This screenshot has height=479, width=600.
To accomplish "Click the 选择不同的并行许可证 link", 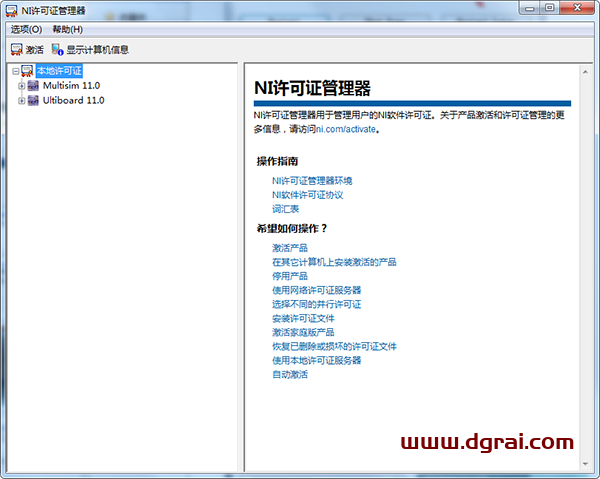I will coord(317,304).
